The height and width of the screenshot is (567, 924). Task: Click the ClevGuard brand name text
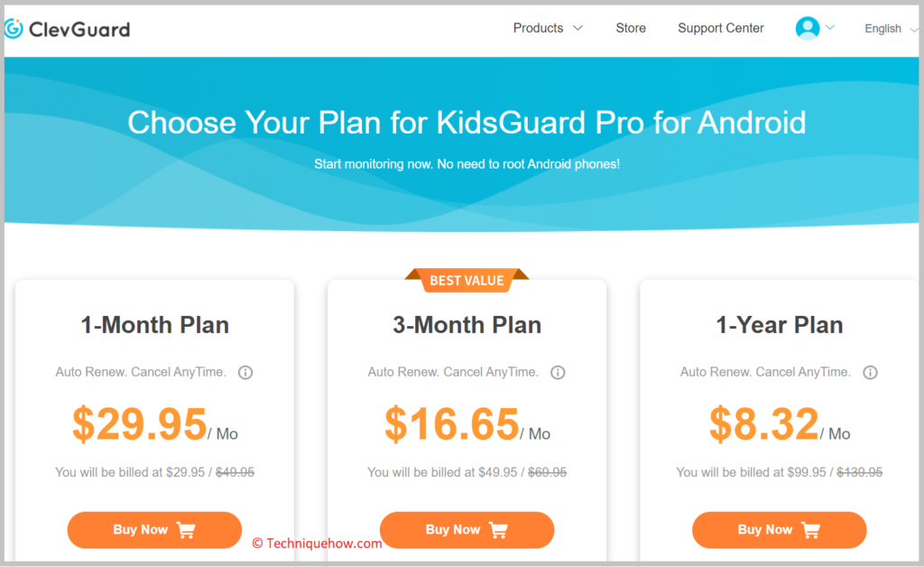pos(79,29)
